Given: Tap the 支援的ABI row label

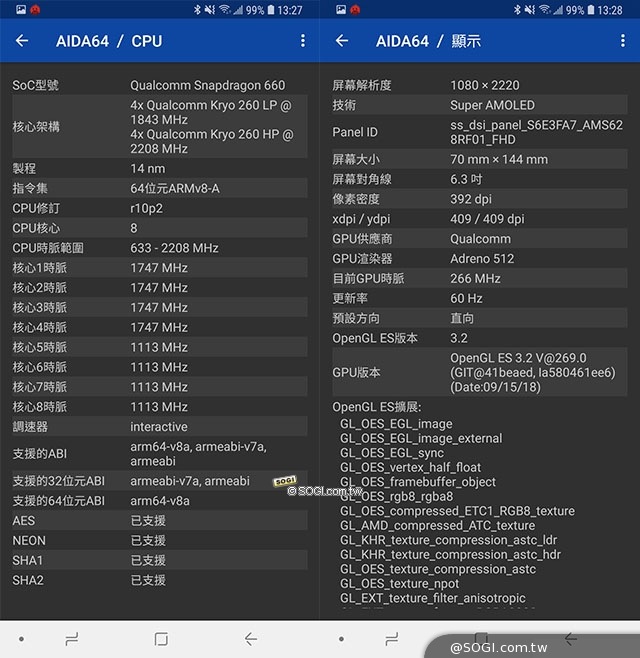Looking at the screenshot, I should 39,454.
